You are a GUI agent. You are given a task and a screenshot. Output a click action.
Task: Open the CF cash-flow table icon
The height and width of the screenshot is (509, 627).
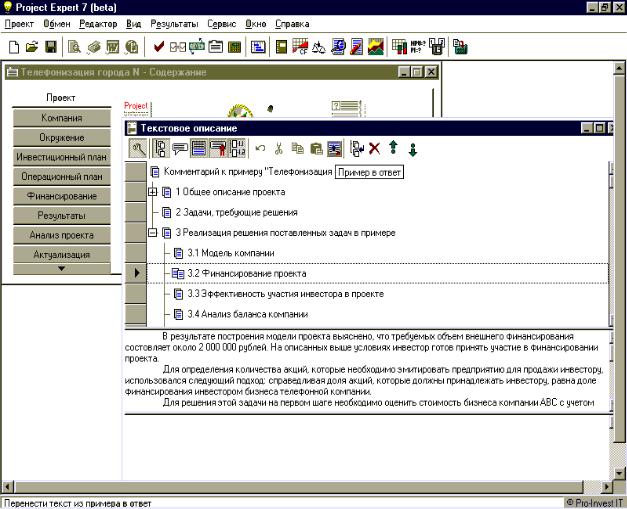coord(300,47)
